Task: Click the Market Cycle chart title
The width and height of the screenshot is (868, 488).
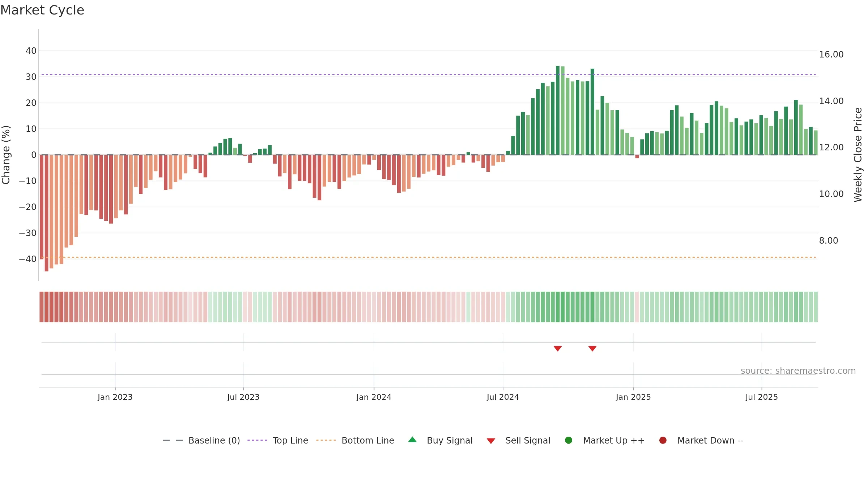Action: tap(42, 10)
